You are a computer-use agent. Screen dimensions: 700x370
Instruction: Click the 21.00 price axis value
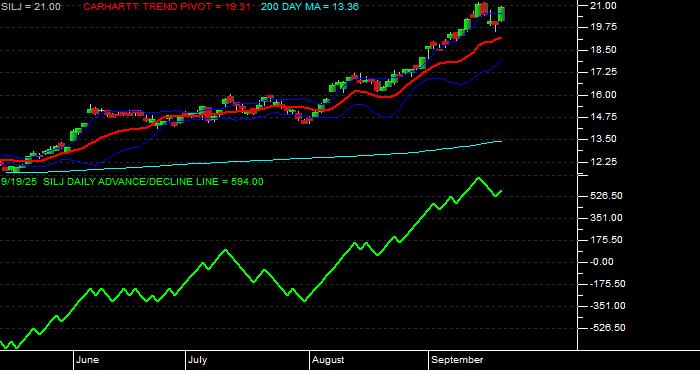(603, 6)
